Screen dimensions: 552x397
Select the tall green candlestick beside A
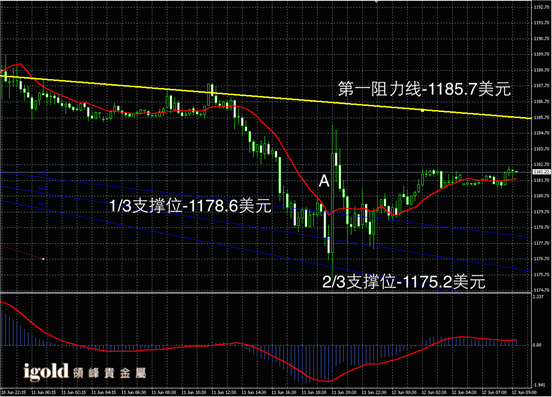pos(333,201)
